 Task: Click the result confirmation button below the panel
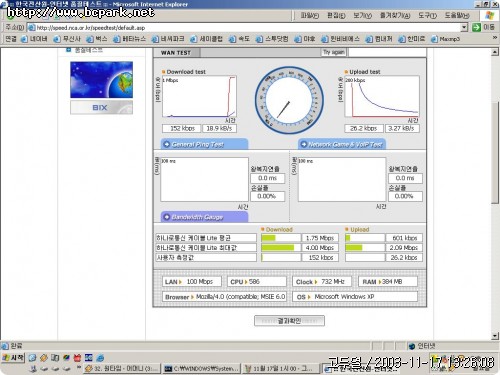pyautogui.click(x=289, y=321)
